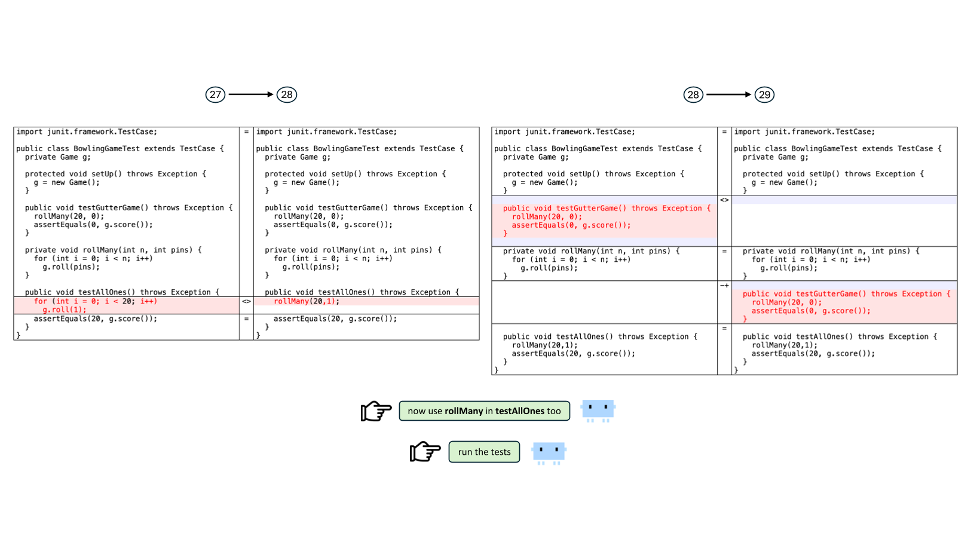Click the <> change marker in the 28-to-29 diff
Image resolution: width=980 pixels, height=551 pixels.
pyautogui.click(x=724, y=200)
